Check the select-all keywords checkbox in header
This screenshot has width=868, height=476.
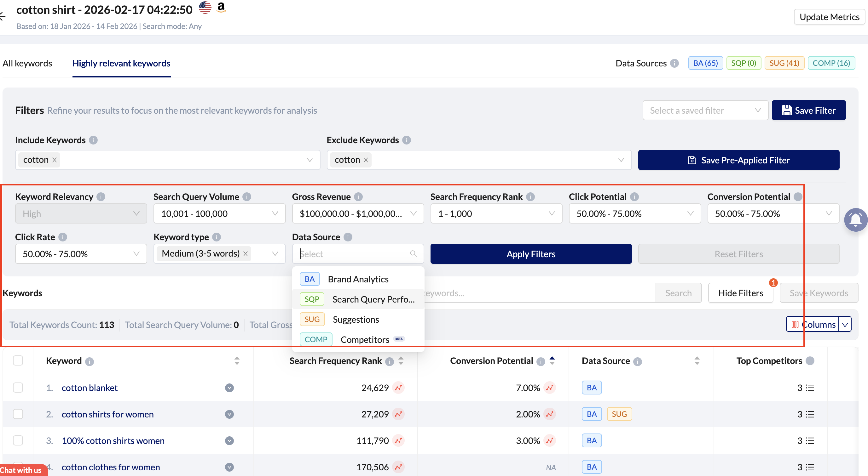[18, 360]
